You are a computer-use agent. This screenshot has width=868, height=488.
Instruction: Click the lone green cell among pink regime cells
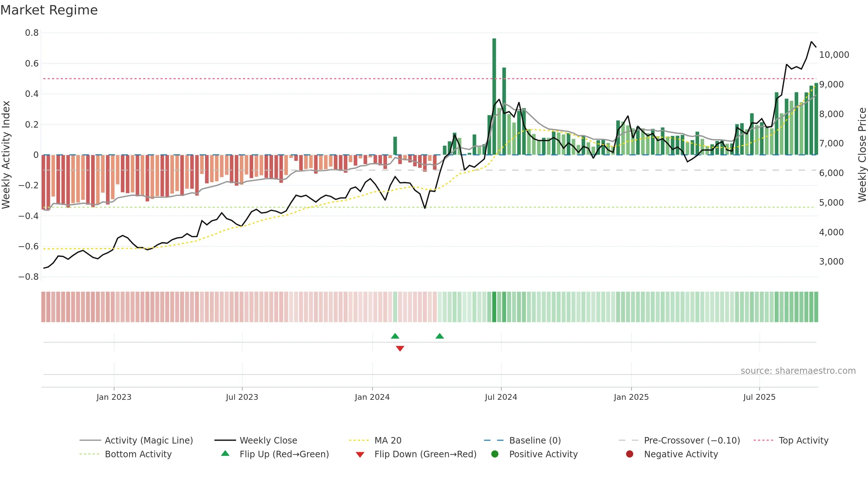395,307
